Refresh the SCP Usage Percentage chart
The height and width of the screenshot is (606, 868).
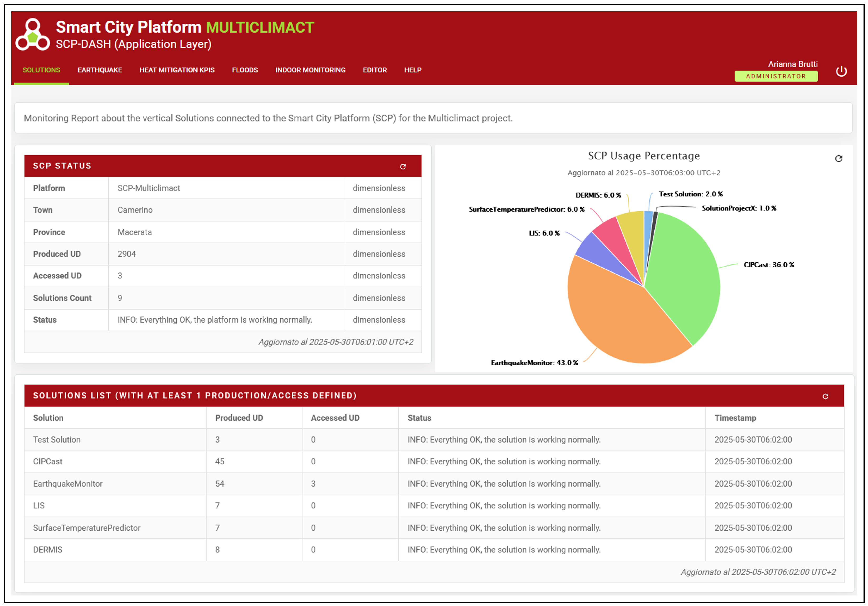(x=838, y=158)
